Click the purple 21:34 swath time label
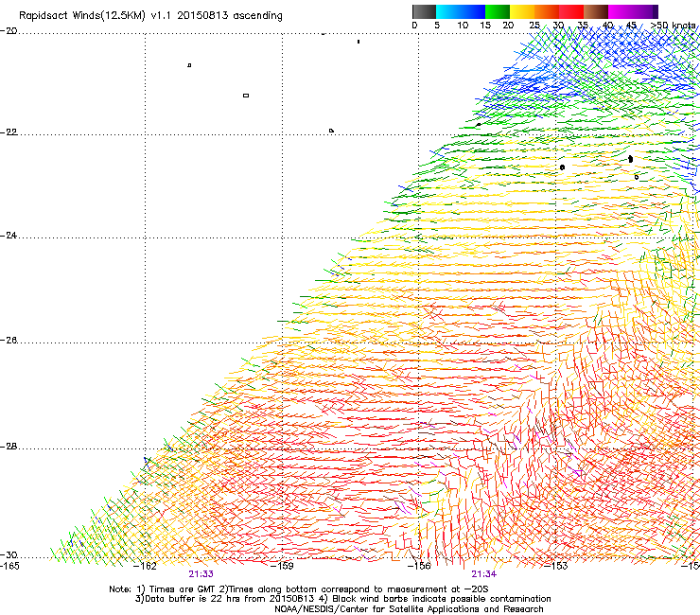700x615 pixels. (484, 574)
